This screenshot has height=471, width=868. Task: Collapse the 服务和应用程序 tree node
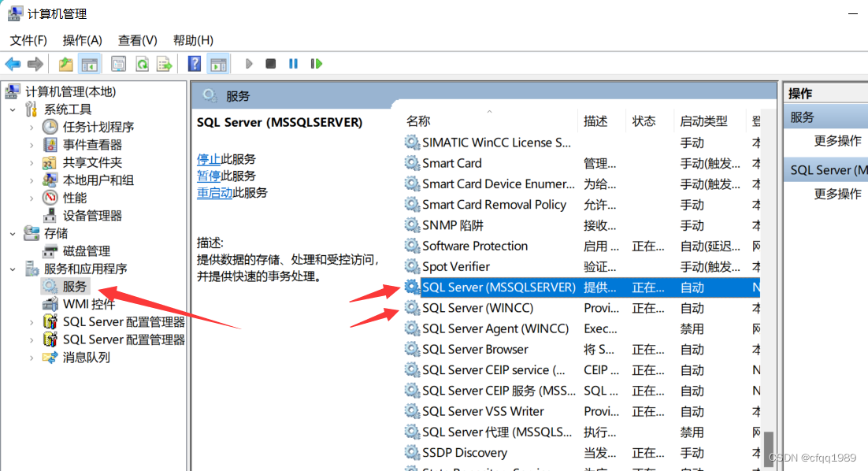[13, 269]
